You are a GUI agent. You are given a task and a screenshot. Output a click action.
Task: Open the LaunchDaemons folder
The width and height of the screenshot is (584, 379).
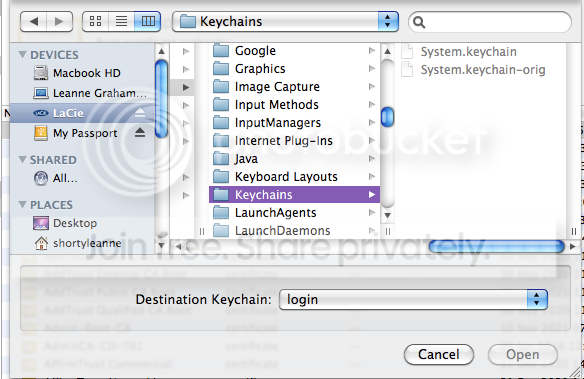coord(294,230)
